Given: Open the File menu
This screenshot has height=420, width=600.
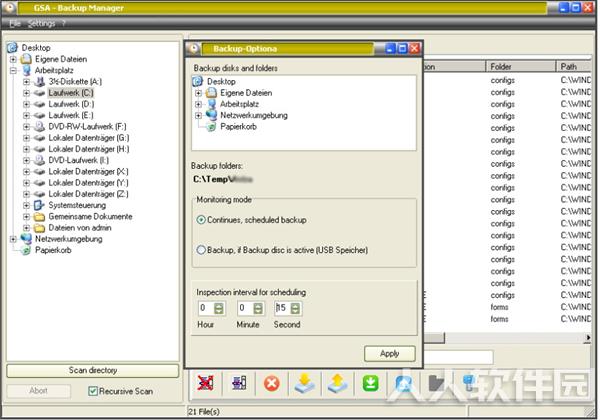Looking at the screenshot, I should pos(15,23).
